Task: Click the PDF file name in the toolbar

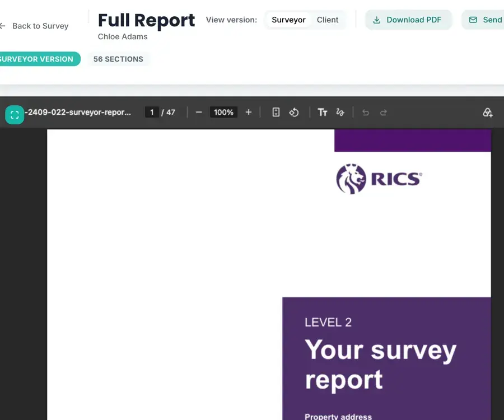Action: point(78,112)
